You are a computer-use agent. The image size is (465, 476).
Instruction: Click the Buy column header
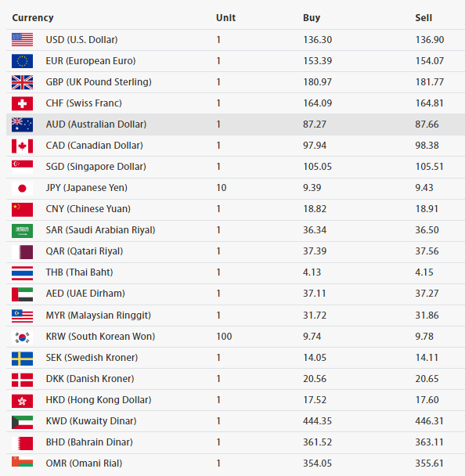coord(312,17)
